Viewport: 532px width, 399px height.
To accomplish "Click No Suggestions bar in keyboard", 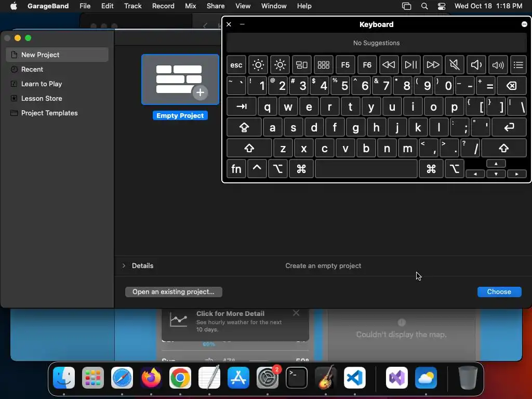I will pyautogui.click(x=376, y=43).
